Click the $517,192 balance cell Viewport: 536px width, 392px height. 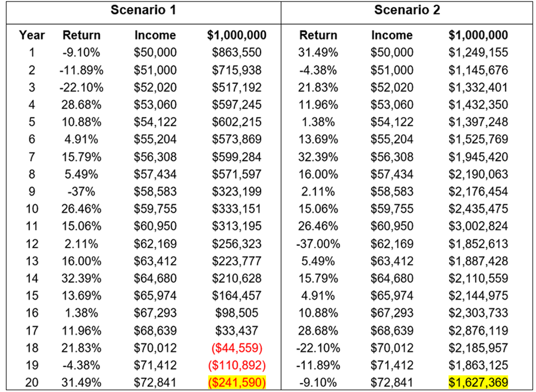pyautogui.click(x=236, y=87)
